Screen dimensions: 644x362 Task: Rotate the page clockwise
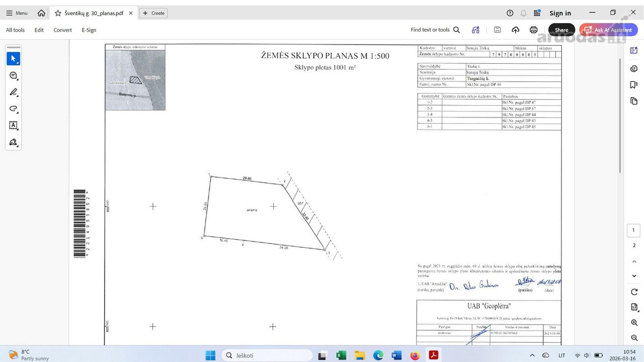(x=634, y=292)
